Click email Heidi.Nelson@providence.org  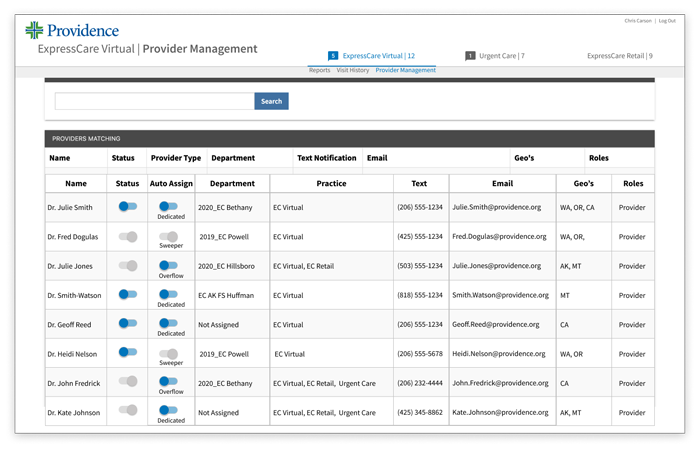[499, 354]
